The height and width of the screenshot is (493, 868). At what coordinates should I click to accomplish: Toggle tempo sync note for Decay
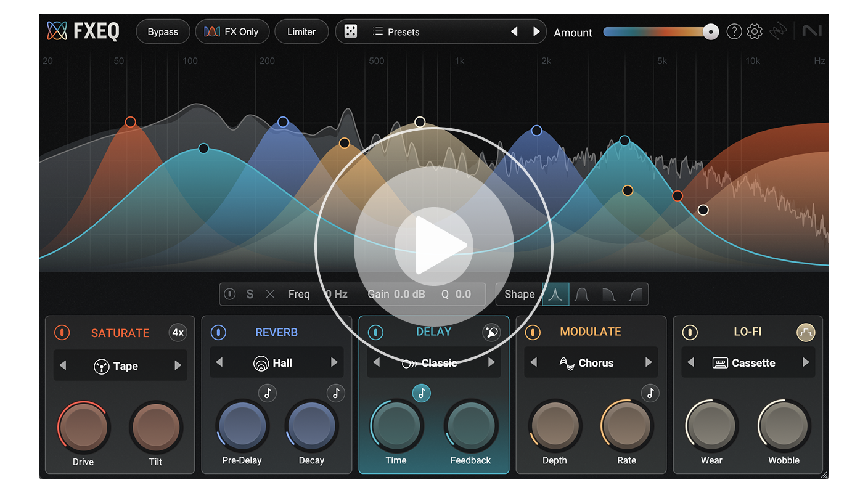click(336, 393)
